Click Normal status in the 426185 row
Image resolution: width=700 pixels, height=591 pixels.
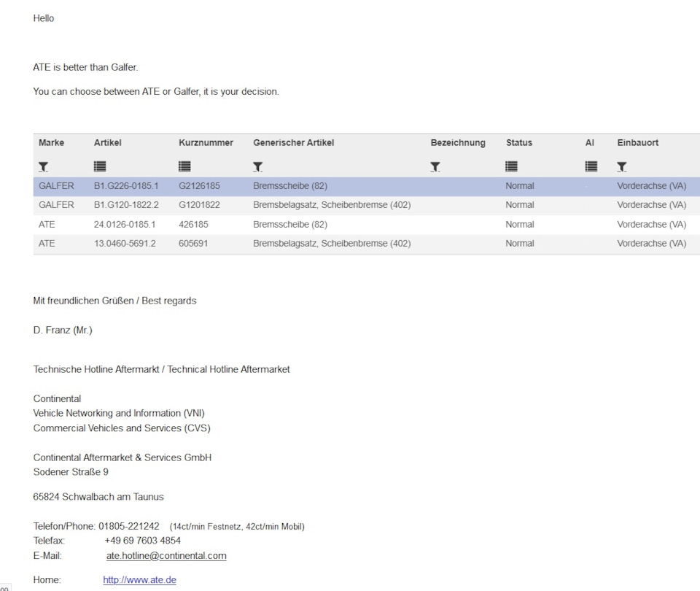(520, 224)
